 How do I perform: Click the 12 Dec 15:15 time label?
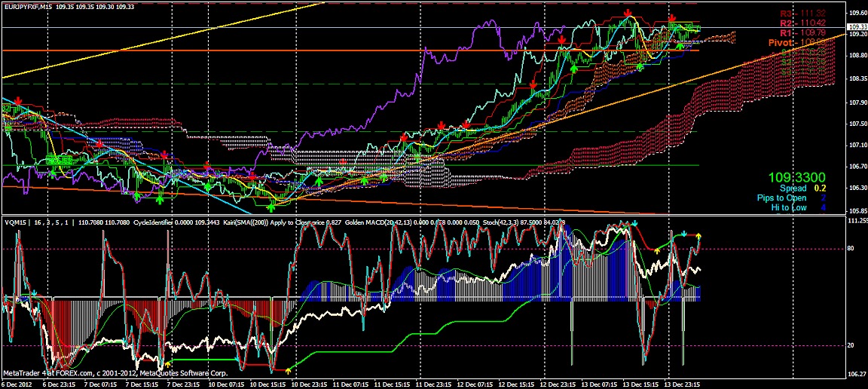(x=516, y=384)
